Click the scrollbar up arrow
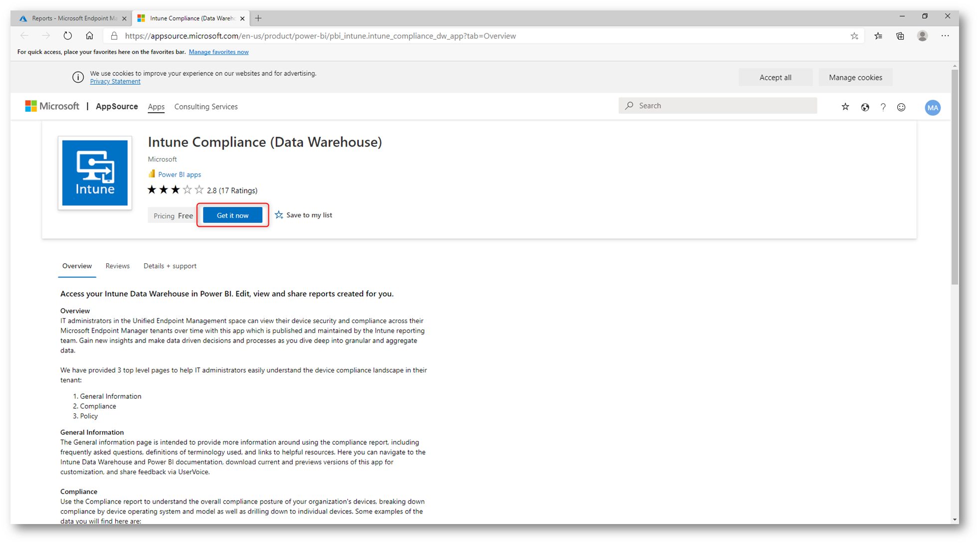Screen dimensions: 980x545 [x=955, y=65]
